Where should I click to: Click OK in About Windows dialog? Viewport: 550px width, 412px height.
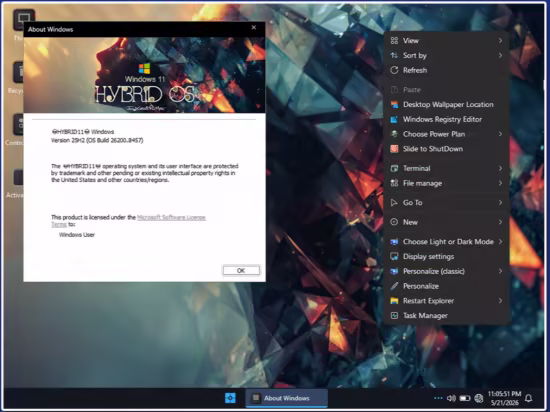tap(241, 270)
